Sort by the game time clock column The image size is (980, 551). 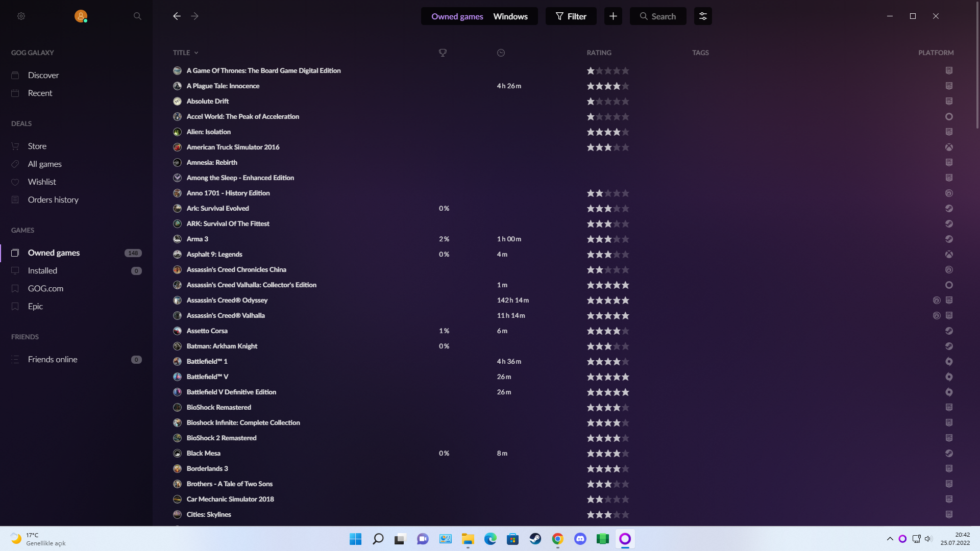(x=501, y=53)
